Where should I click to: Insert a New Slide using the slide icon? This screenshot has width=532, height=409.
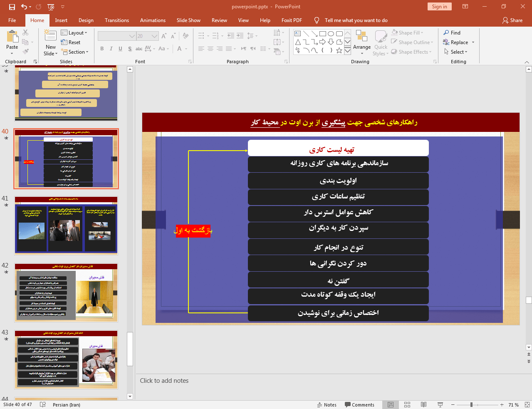pos(51,36)
